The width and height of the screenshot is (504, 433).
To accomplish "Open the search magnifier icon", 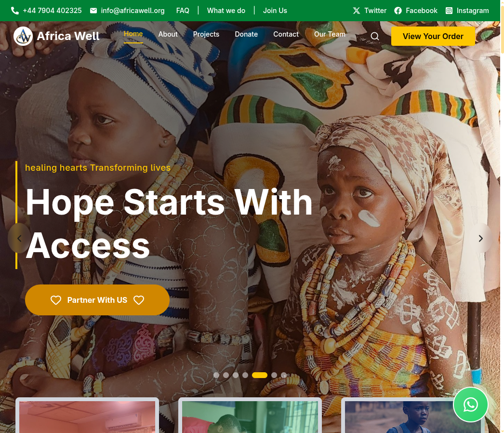I will click(375, 36).
